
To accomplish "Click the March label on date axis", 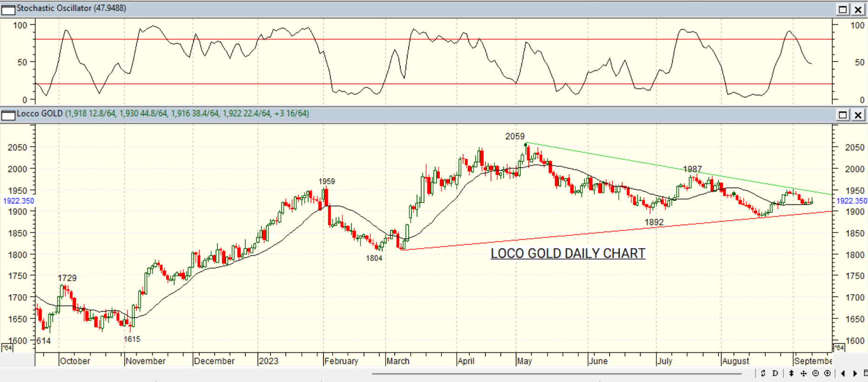I will (x=398, y=361).
